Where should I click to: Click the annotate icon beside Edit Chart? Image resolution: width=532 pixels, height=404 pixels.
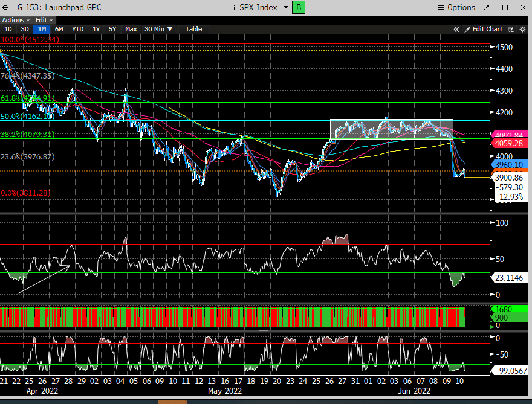[x=511, y=29]
